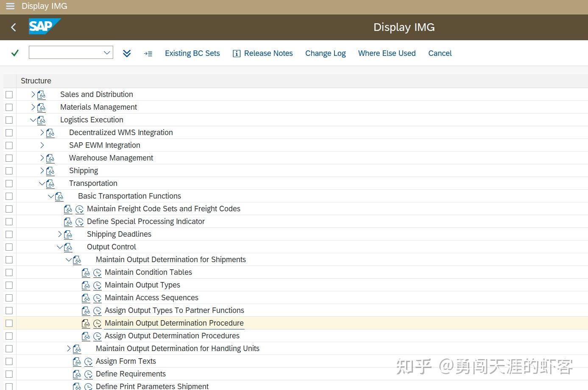The height and width of the screenshot is (390, 588).
Task: Click the double chevron expand icon
Action: 127,53
